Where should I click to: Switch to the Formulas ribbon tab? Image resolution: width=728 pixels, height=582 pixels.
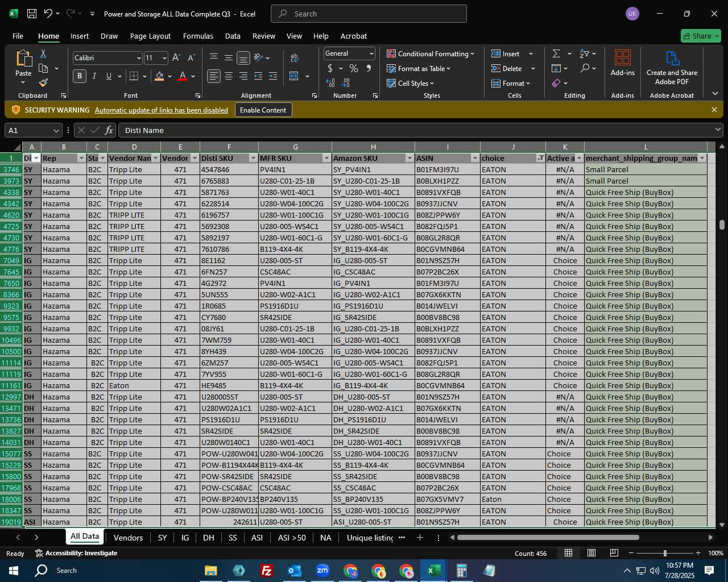[x=198, y=36]
